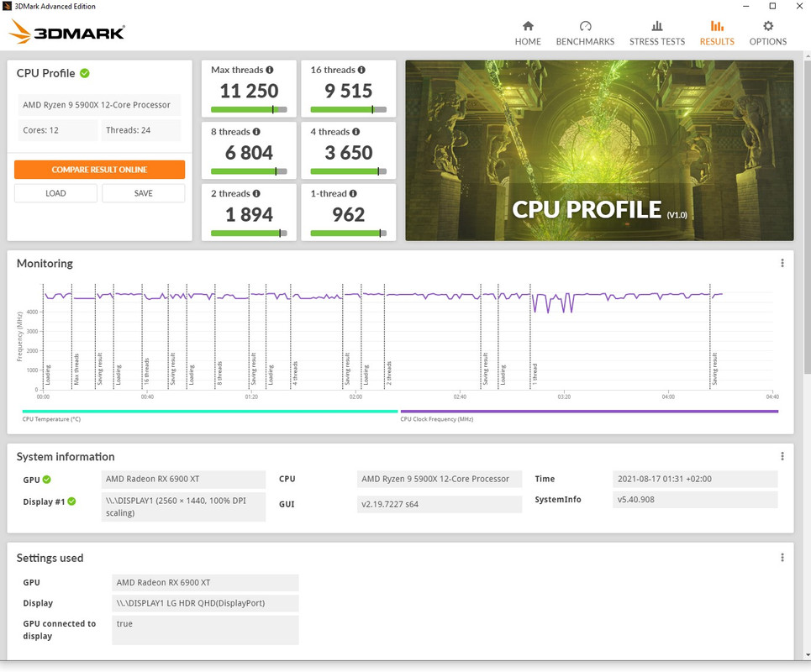Click the scrollbar down arrow
Viewport: 811px width, 672px height.
(x=808, y=655)
